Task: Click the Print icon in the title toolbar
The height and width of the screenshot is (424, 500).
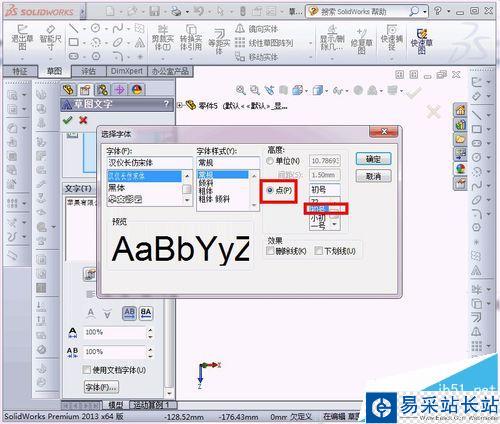Action: click(x=176, y=11)
